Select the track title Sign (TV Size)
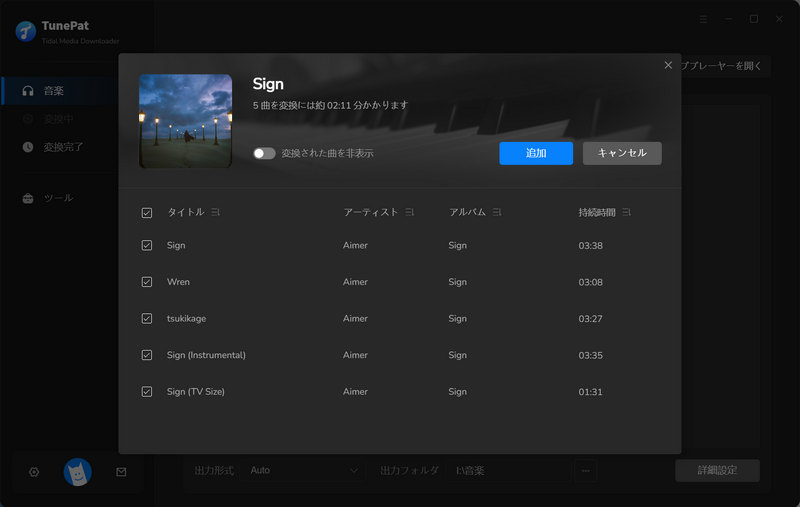The image size is (800, 507). pos(195,392)
